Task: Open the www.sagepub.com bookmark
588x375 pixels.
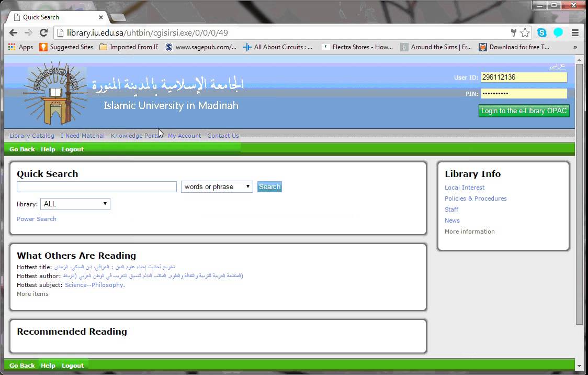Action: tap(201, 47)
